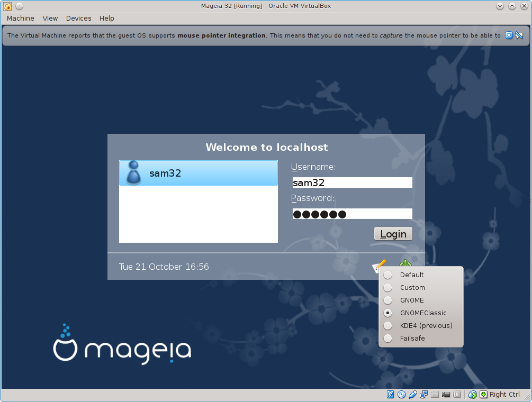This screenshot has height=402, width=532.
Task: Click the CPU virtualization status icon
Action: [x=457, y=394]
